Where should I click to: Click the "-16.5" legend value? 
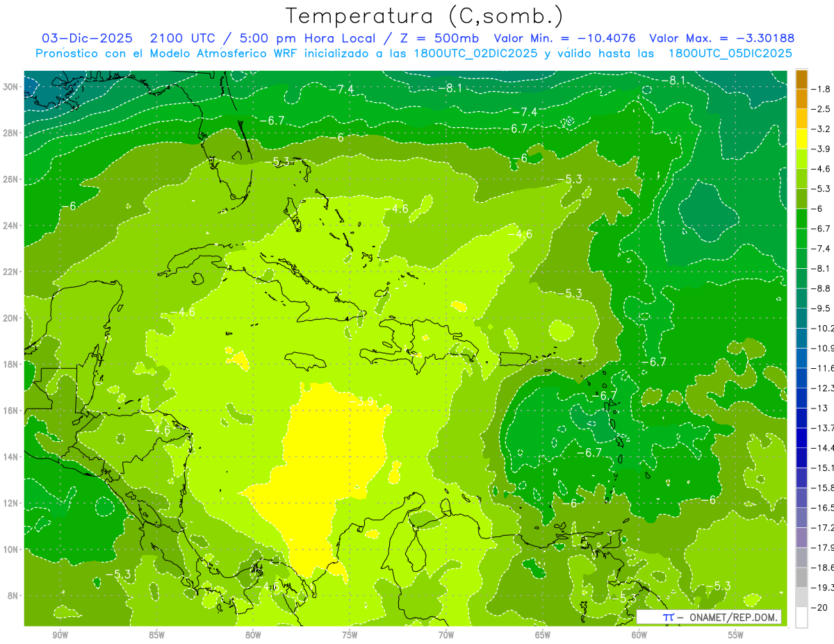(x=824, y=508)
